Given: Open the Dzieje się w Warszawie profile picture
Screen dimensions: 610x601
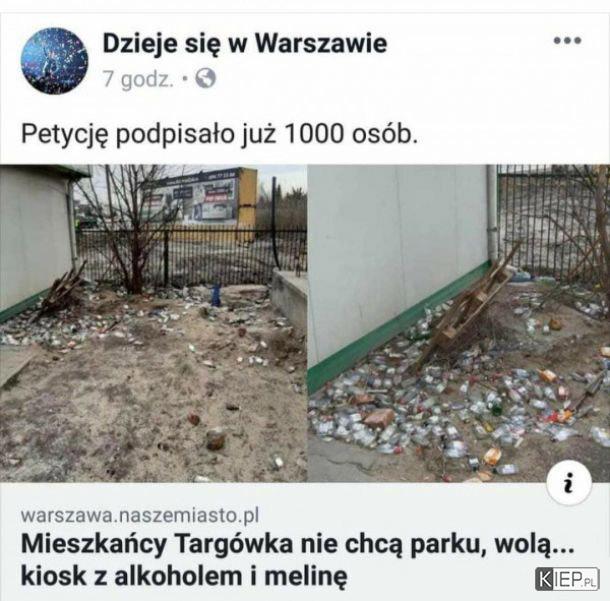Looking at the screenshot, I should tap(54, 61).
